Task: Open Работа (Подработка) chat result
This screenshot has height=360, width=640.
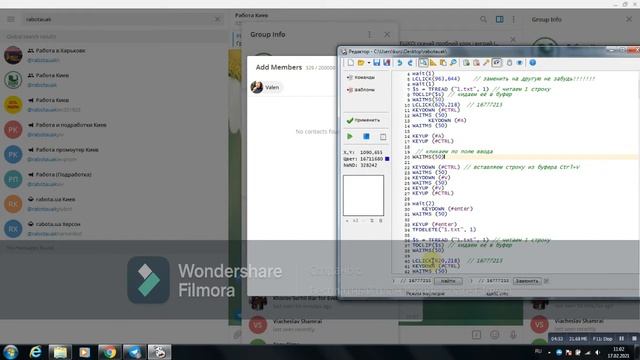Action: 114,179
